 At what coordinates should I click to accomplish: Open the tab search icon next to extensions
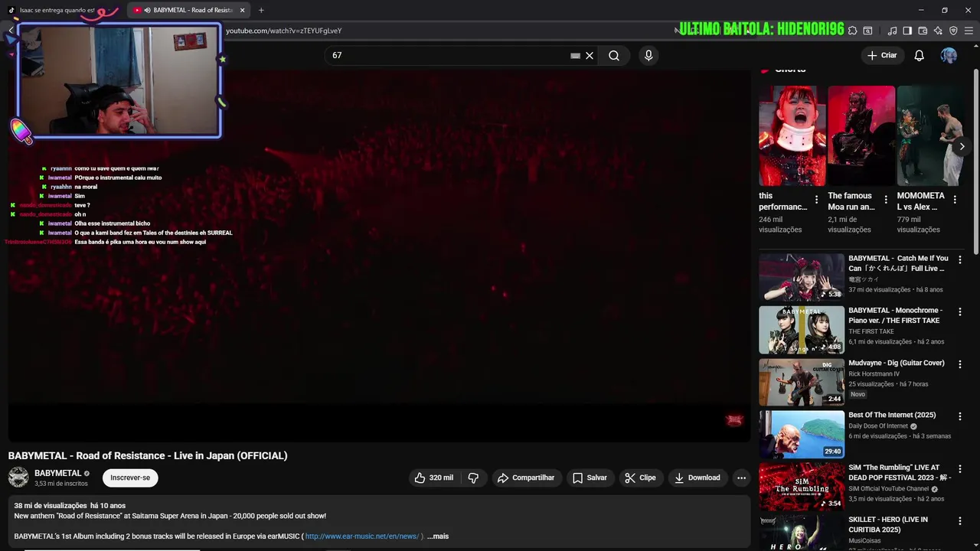[867, 31]
